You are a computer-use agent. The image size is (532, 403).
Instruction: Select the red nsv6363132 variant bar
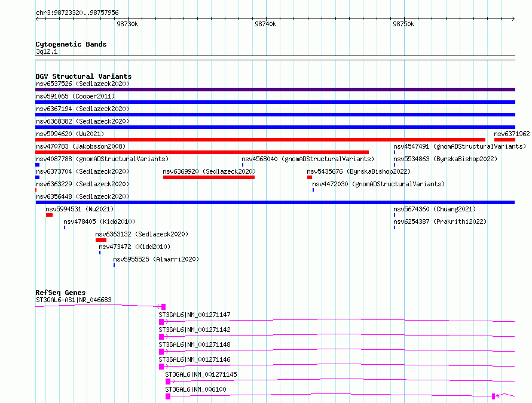(101, 240)
